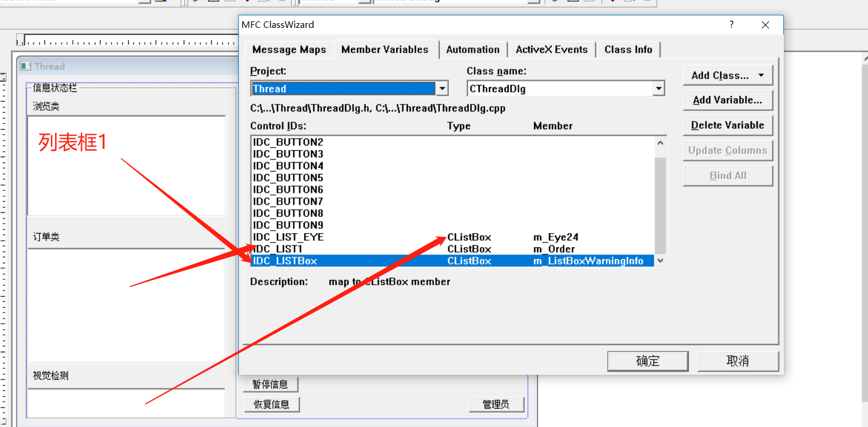Viewport: 868px width, 427px height.
Task: Select IDC_BUTTON6 in Control IDs list
Action: [452, 190]
